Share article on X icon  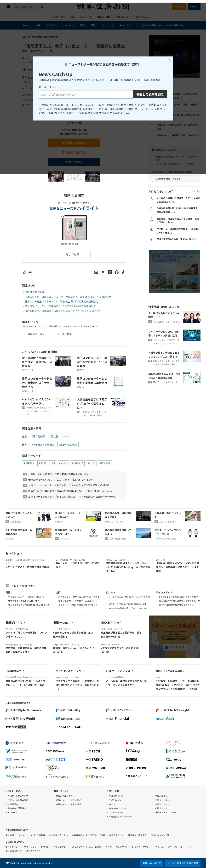[x=110, y=272]
